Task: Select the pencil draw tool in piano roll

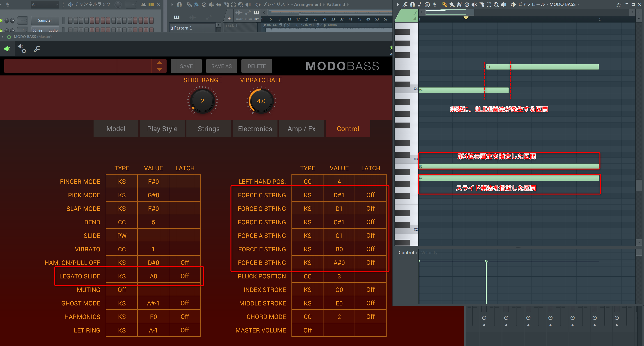Action: [445, 5]
